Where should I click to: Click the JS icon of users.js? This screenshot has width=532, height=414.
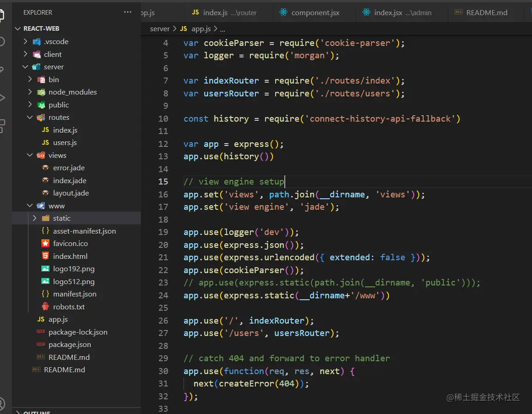[x=45, y=143]
